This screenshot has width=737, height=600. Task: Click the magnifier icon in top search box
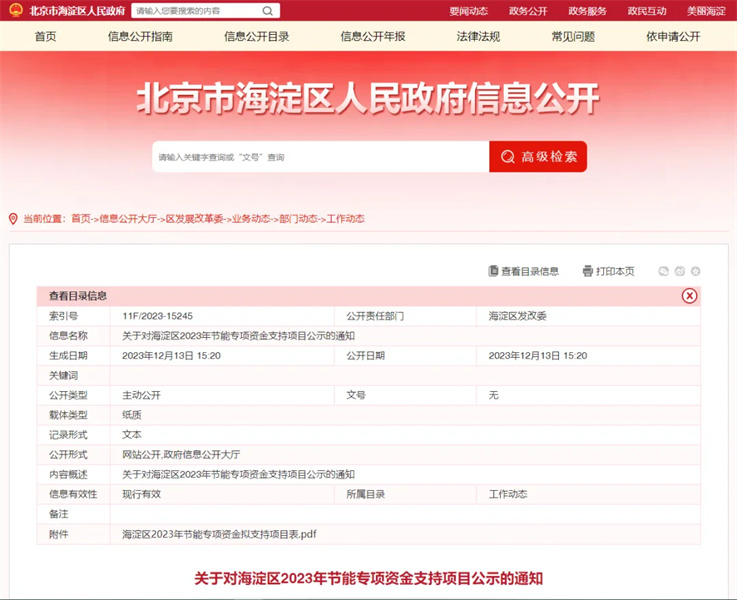point(267,11)
